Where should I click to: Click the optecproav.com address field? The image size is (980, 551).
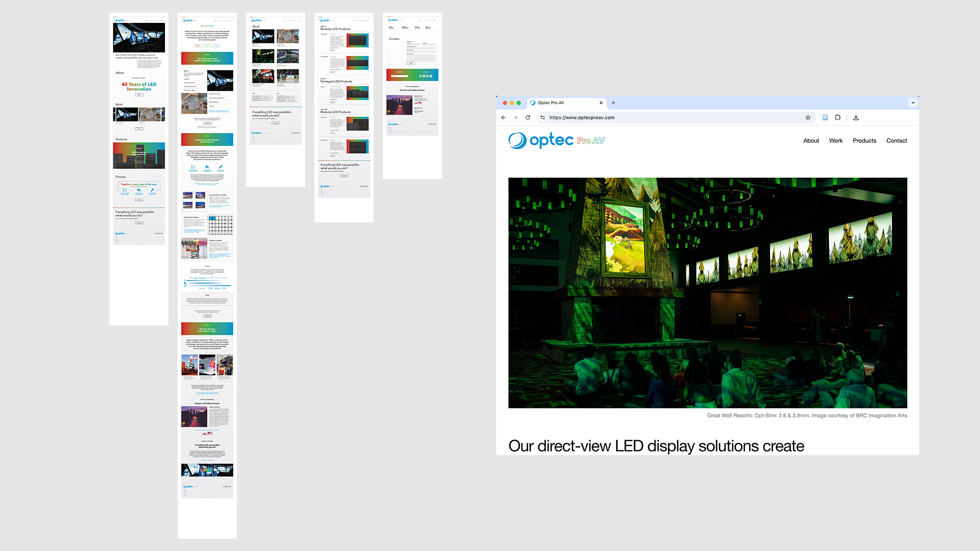point(675,117)
